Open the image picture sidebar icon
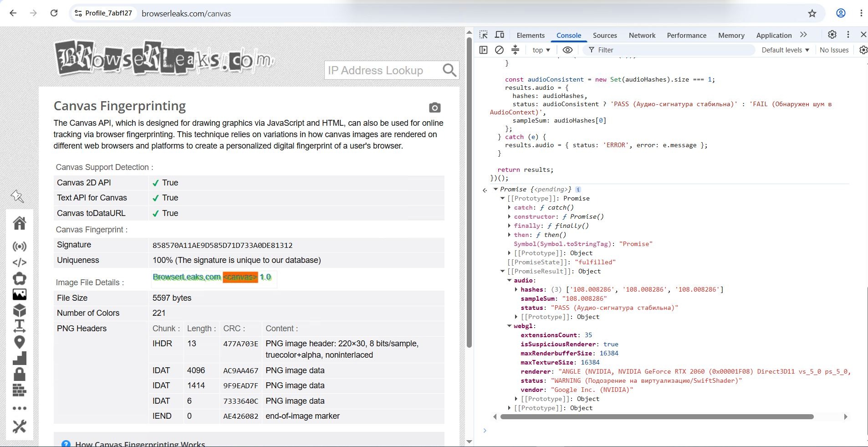 click(19, 294)
